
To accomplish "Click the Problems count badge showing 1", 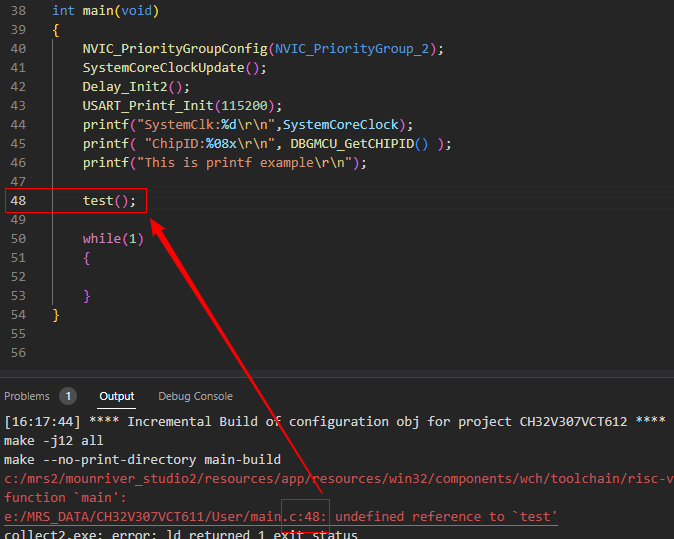I will pos(68,396).
